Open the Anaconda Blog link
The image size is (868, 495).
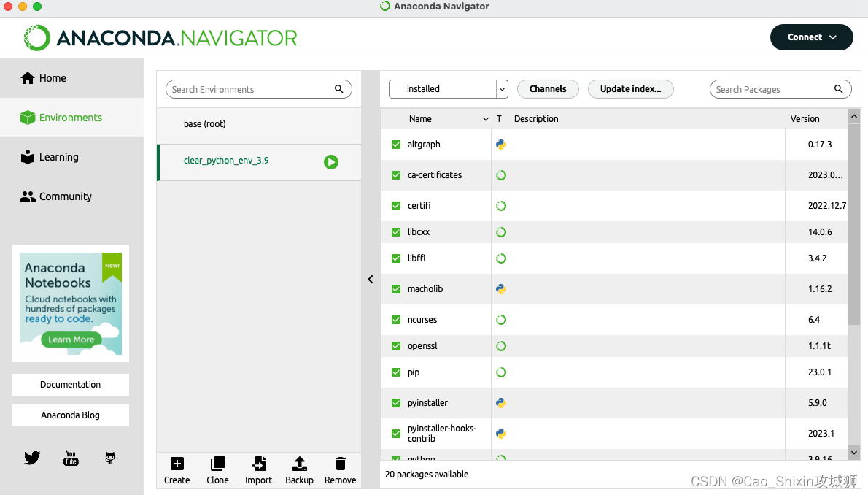click(70, 415)
